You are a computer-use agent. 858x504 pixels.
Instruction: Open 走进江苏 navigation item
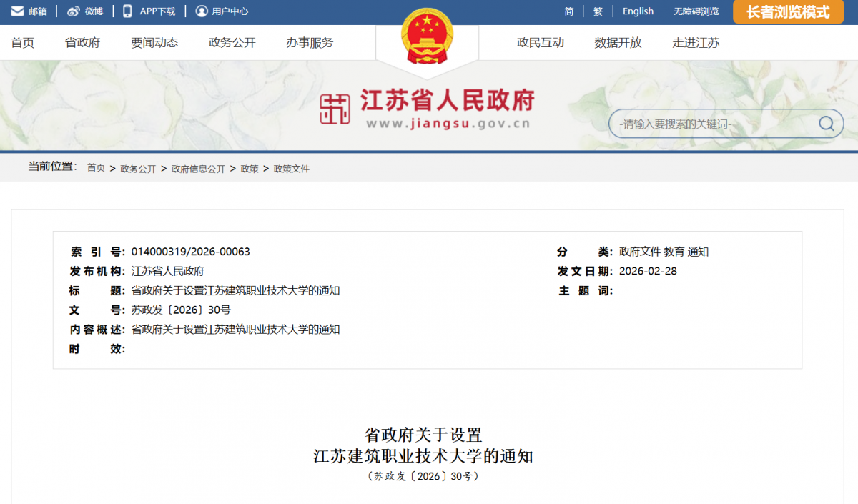pyautogui.click(x=696, y=43)
